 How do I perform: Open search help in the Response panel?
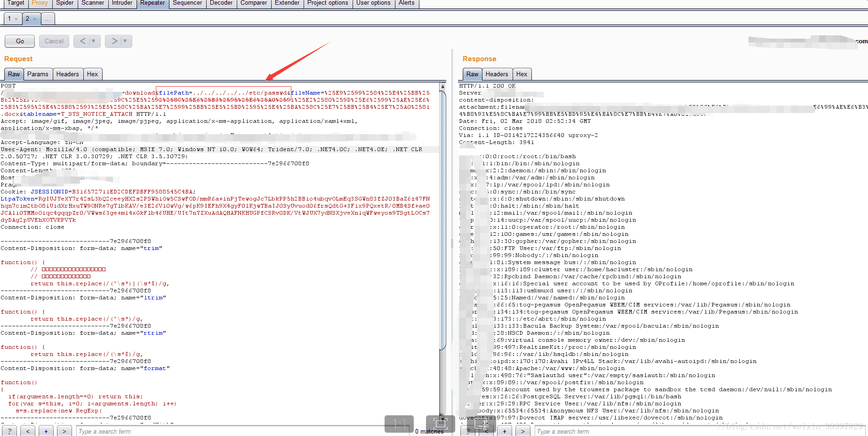(468, 431)
